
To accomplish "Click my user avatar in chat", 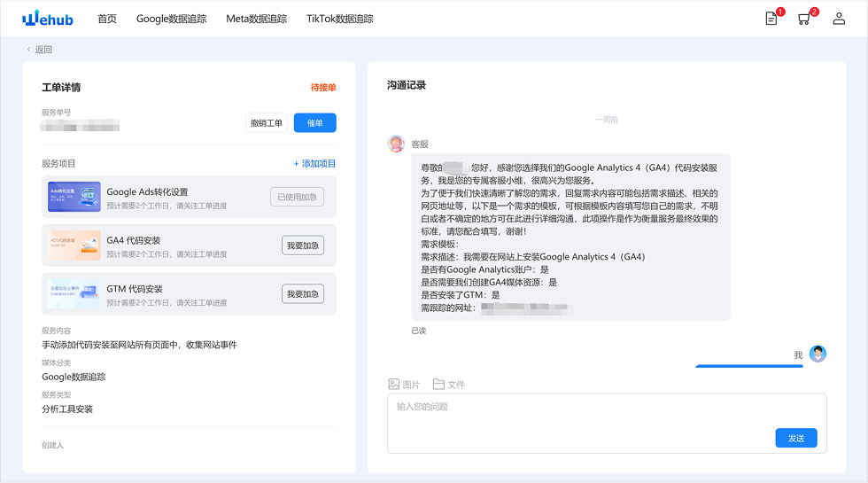I will tap(818, 354).
